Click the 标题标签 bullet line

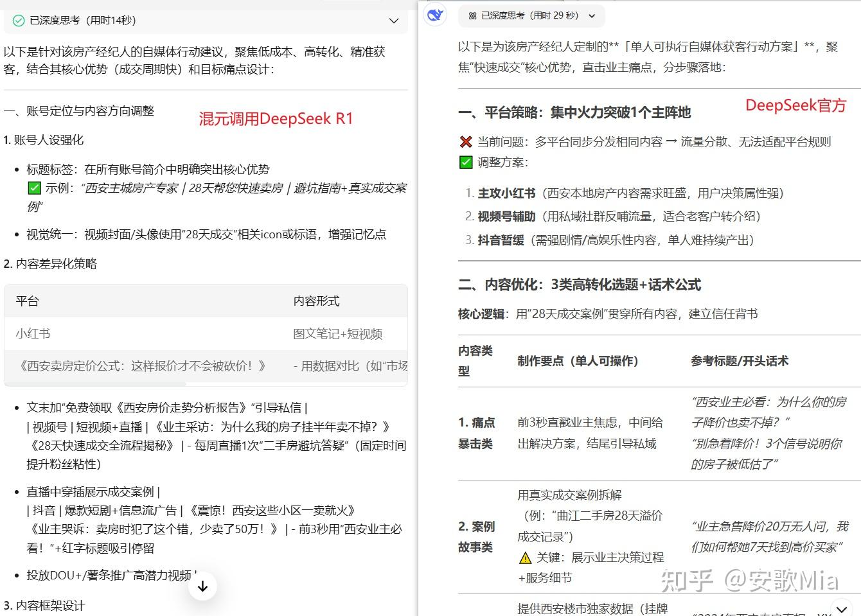[148, 170]
